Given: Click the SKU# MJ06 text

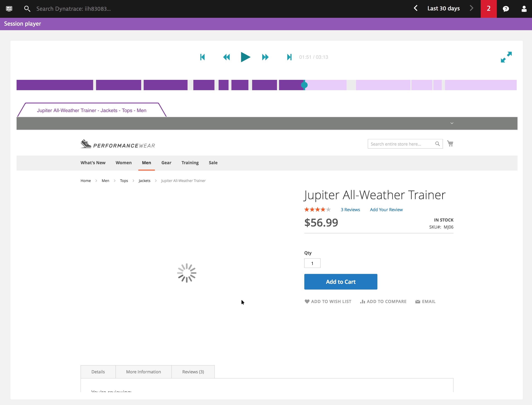Looking at the screenshot, I should click(441, 227).
